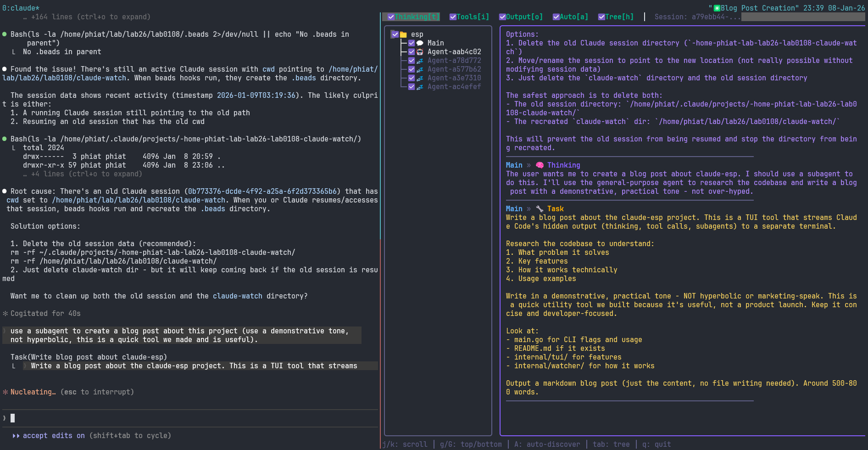Screen dimensions: 868x450
Task: Click the accept edits on mode indicator
Action: click(54, 436)
